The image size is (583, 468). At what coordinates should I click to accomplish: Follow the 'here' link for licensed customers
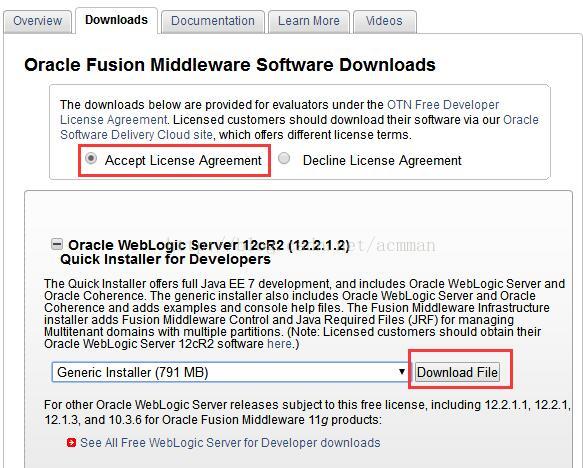click(x=279, y=344)
